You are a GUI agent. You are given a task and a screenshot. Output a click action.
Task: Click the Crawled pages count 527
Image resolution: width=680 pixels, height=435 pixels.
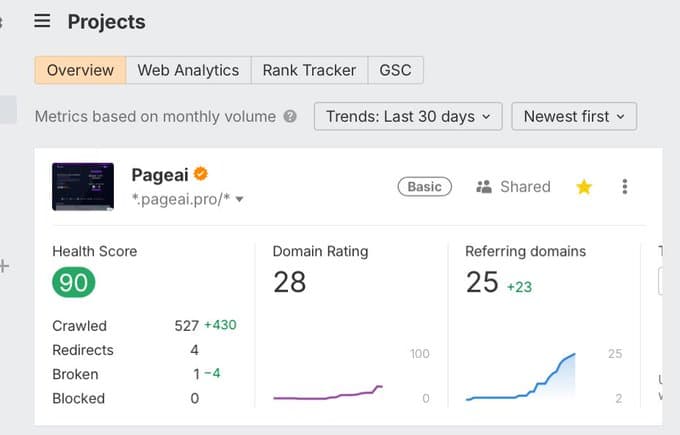[x=186, y=325]
